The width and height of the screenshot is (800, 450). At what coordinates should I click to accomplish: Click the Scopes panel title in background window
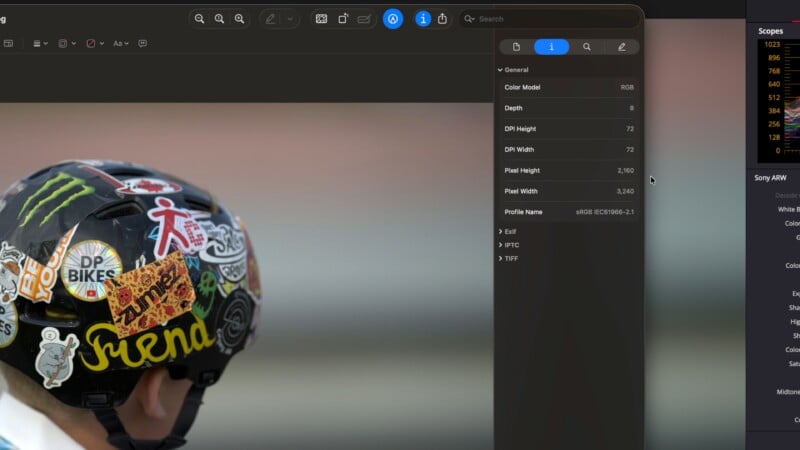pos(770,31)
